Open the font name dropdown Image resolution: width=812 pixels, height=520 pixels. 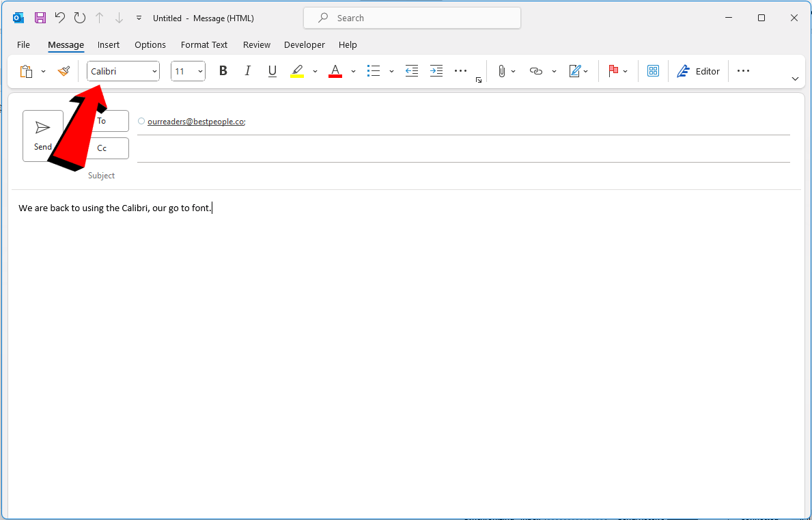(x=154, y=70)
